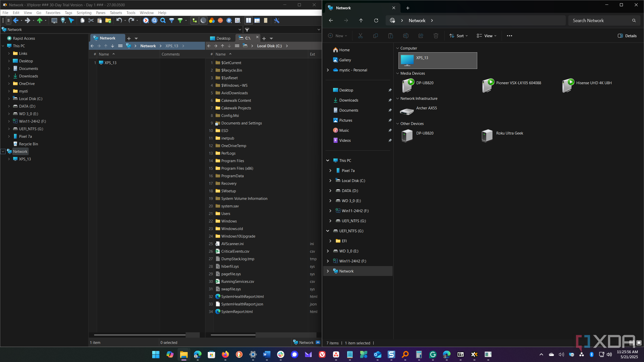Open the Tabsets menu

[116, 13]
